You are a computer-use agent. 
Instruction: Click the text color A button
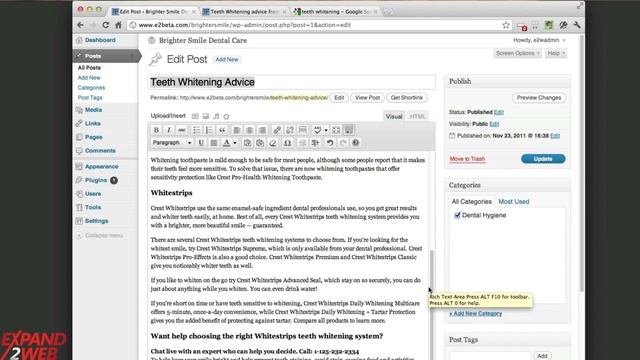tap(226, 142)
